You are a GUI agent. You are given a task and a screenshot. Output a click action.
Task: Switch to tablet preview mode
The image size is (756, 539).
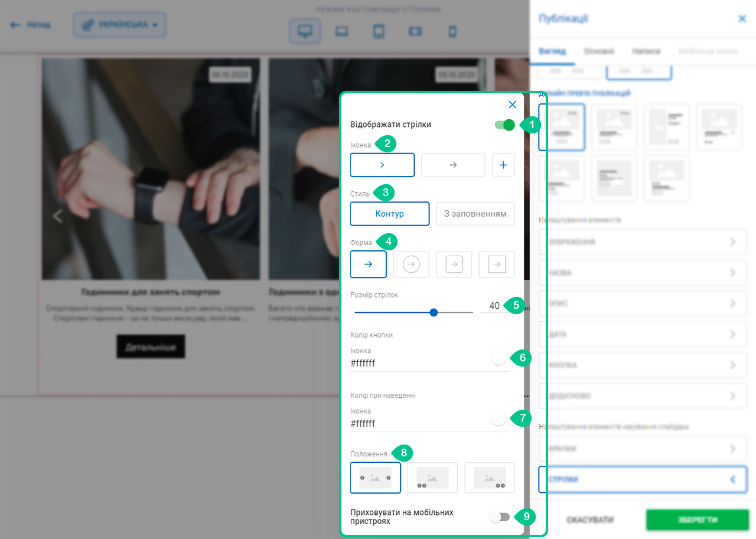(x=379, y=31)
